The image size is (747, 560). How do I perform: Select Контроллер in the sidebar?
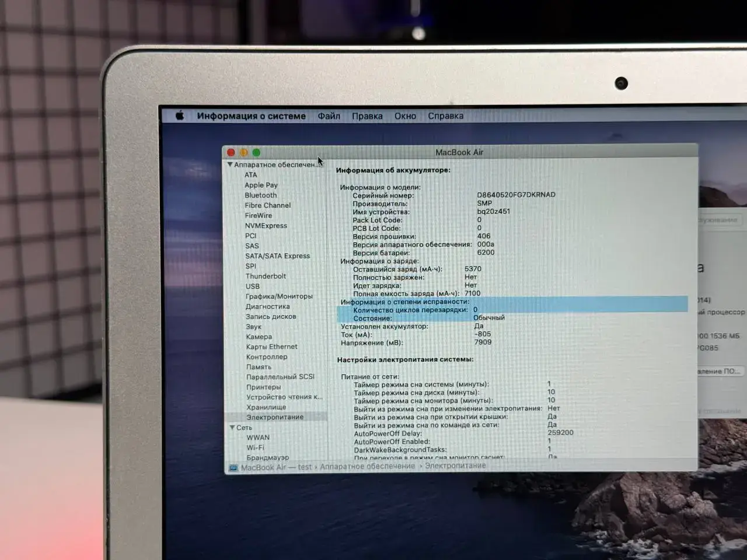267,356
